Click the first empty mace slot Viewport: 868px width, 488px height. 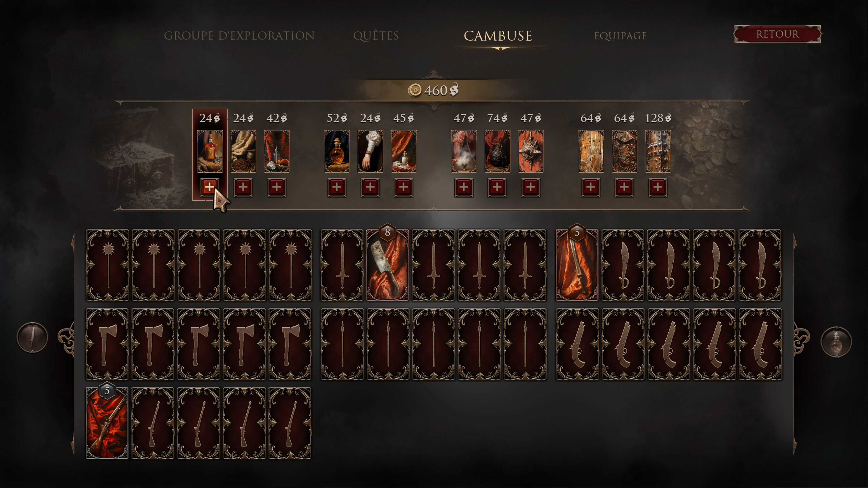(x=108, y=265)
